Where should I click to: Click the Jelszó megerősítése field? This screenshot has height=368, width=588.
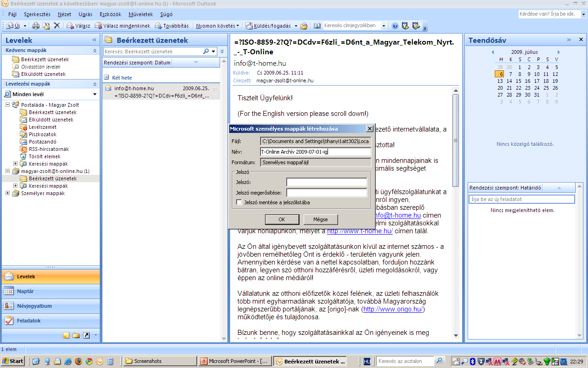click(x=327, y=193)
